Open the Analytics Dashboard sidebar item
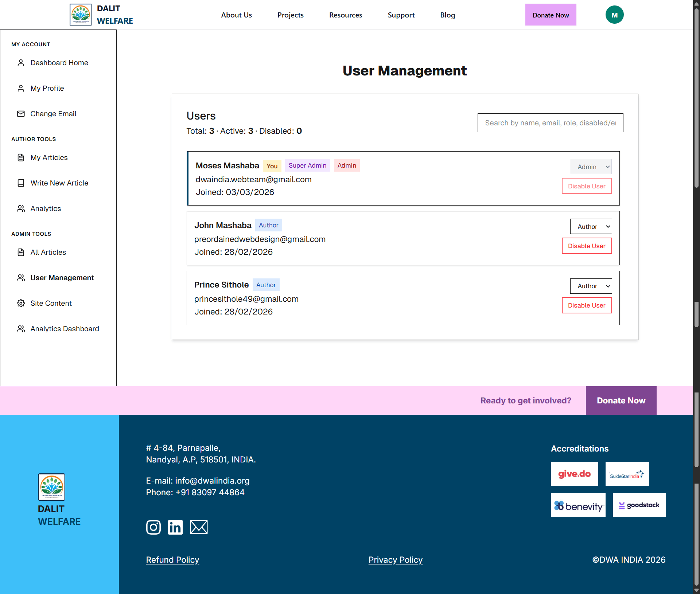 tap(65, 329)
